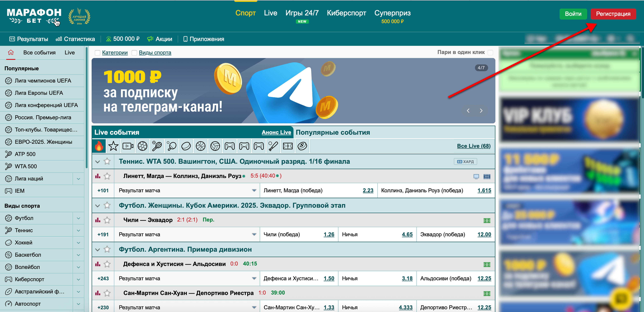Toggle Пари в один клик checkbox
Viewport: 644px width, 312px height.
[x=490, y=52]
